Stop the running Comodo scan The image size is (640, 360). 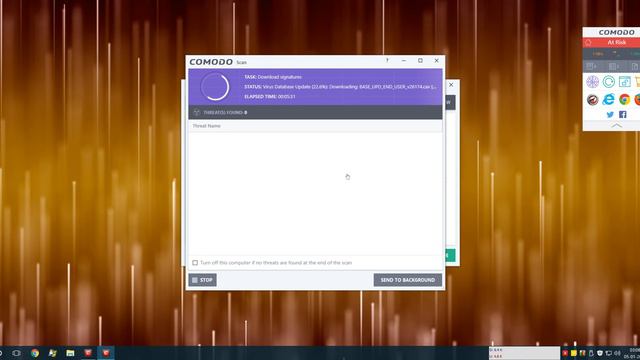202,280
